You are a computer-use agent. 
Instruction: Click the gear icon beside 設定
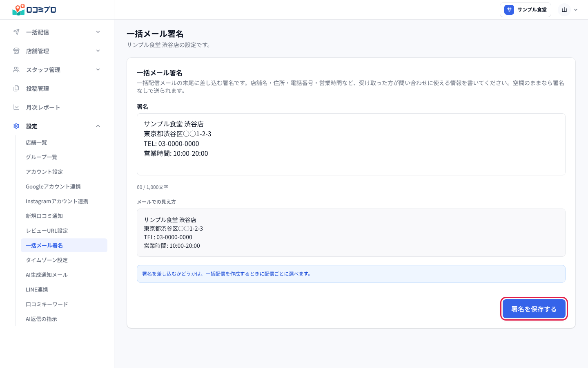click(16, 126)
